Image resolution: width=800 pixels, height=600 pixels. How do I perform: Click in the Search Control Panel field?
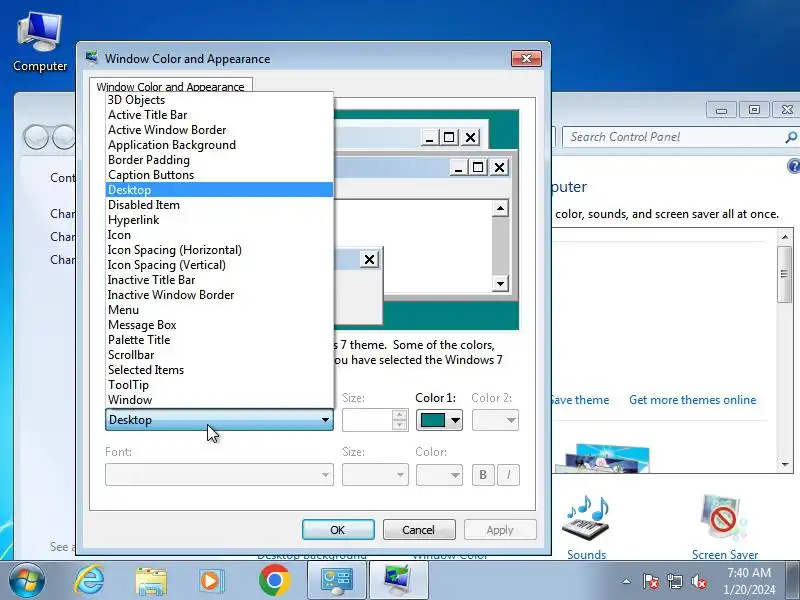point(673,137)
